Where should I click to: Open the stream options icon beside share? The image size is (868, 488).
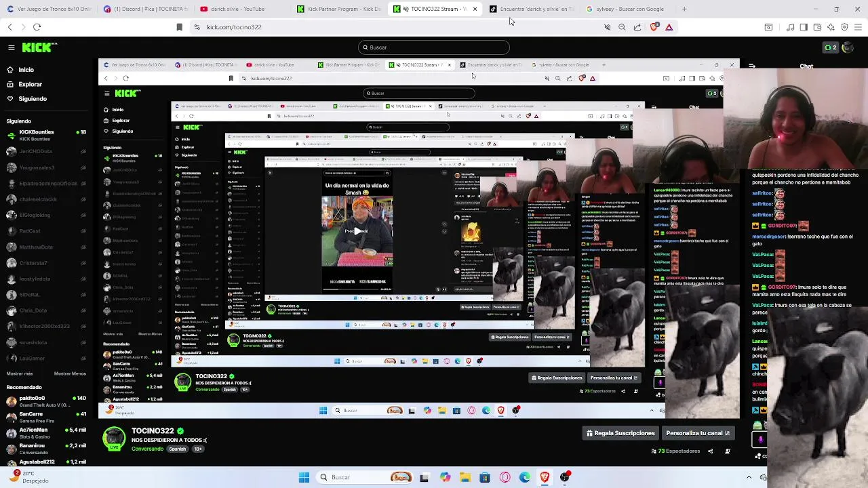point(728,451)
